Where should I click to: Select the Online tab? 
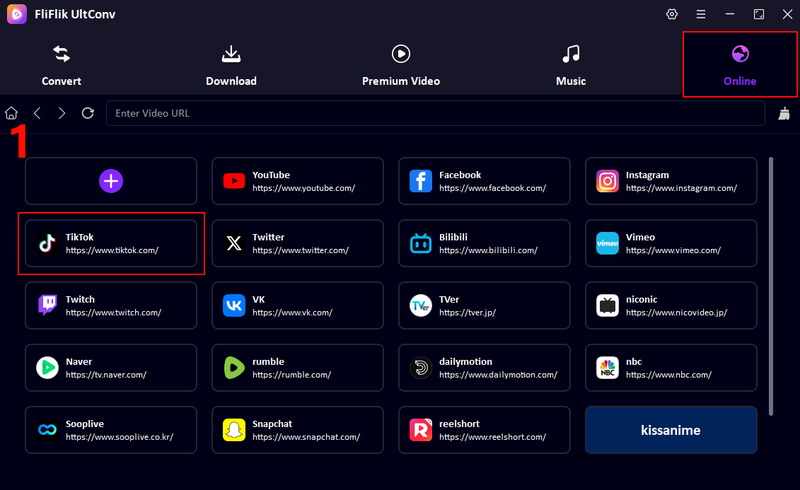[740, 65]
